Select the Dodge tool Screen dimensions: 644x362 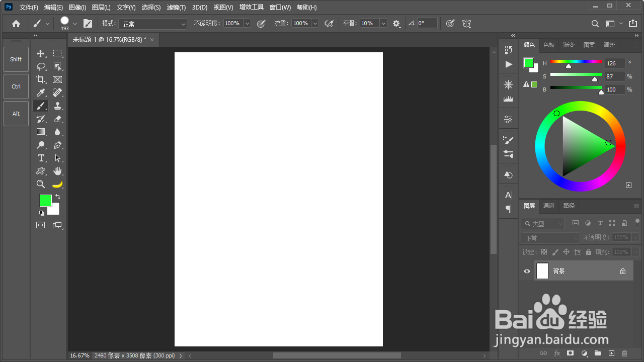click(x=41, y=145)
